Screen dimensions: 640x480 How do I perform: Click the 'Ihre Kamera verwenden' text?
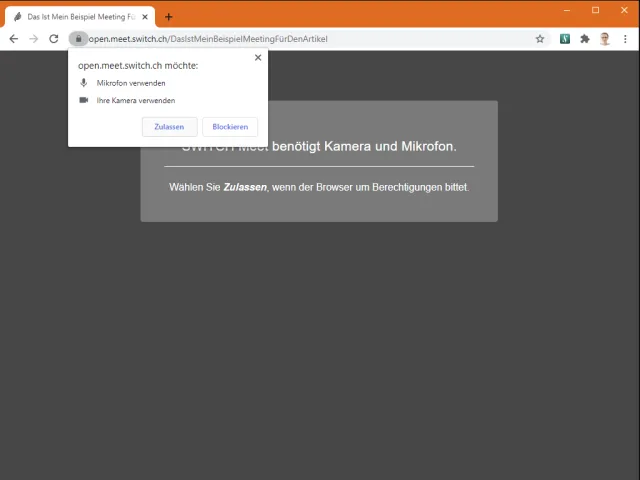136,101
